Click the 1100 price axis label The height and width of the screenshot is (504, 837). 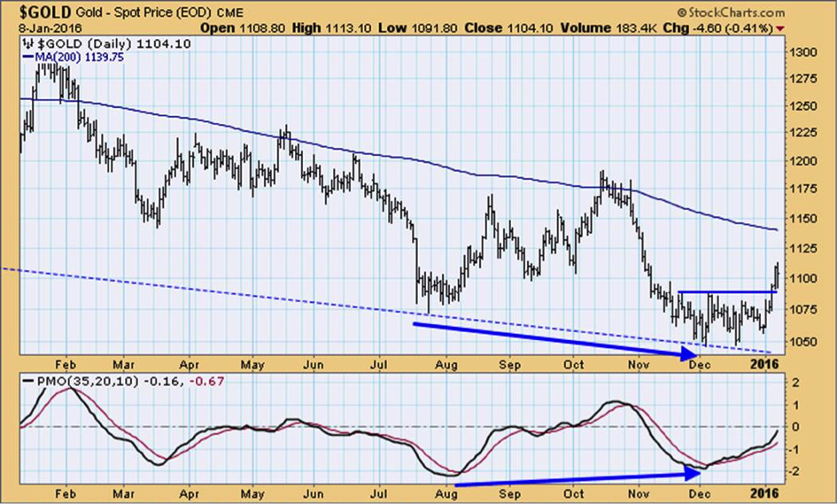tap(805, 278)
